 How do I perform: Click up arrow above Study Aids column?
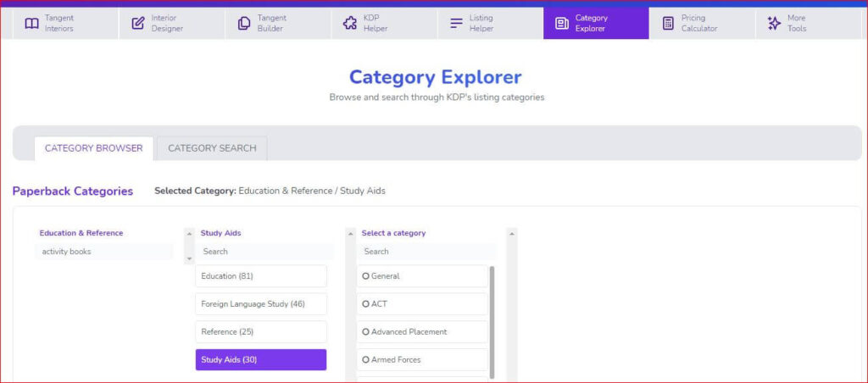(x=189, y=234)
